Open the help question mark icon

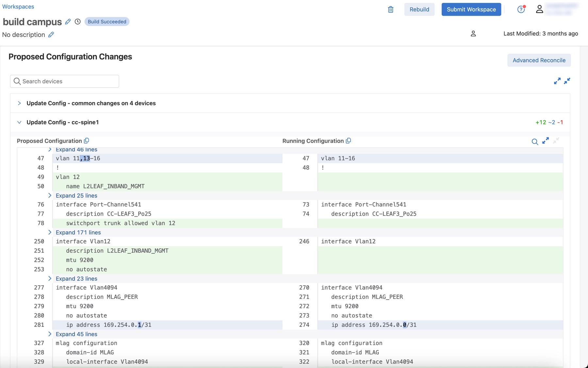click(521, 9)
